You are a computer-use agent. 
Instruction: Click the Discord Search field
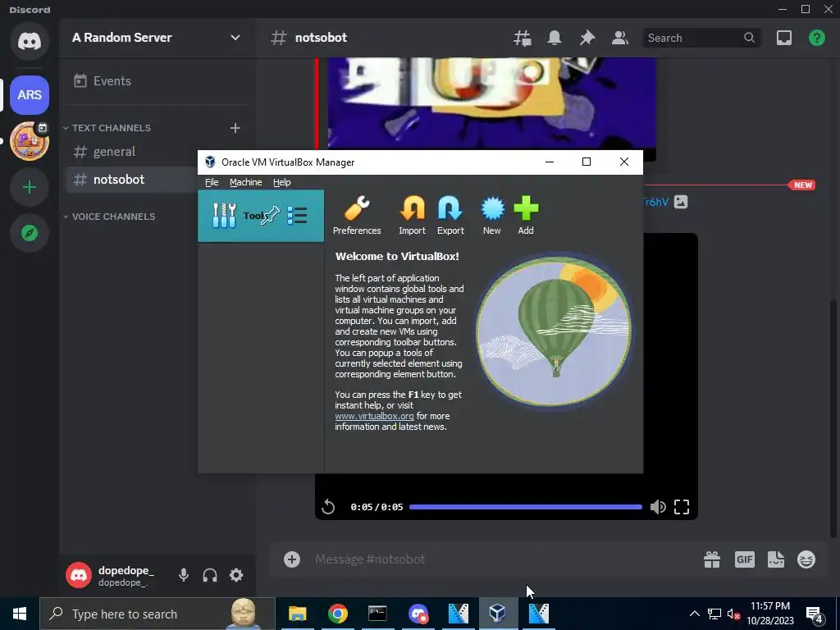click(701, 38)
